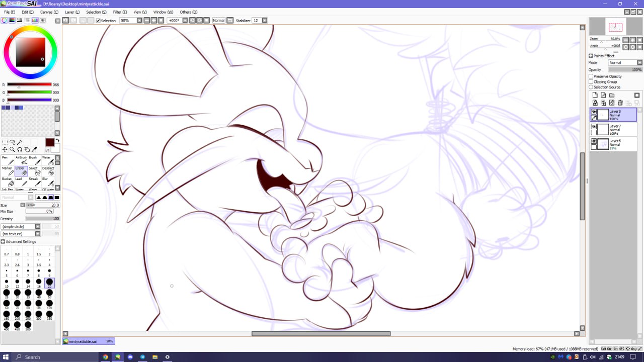Hide Layer7 using its eye icon

click(x=594, y=127)
